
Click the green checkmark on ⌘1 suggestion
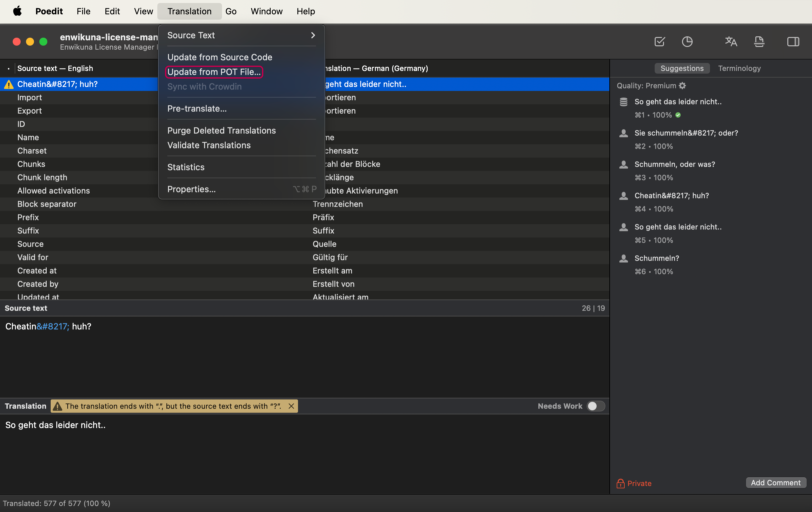(x=678, y=115)
